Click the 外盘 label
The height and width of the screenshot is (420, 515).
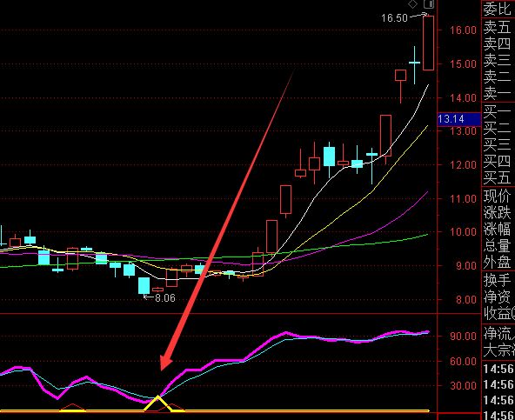coord(498,263)
